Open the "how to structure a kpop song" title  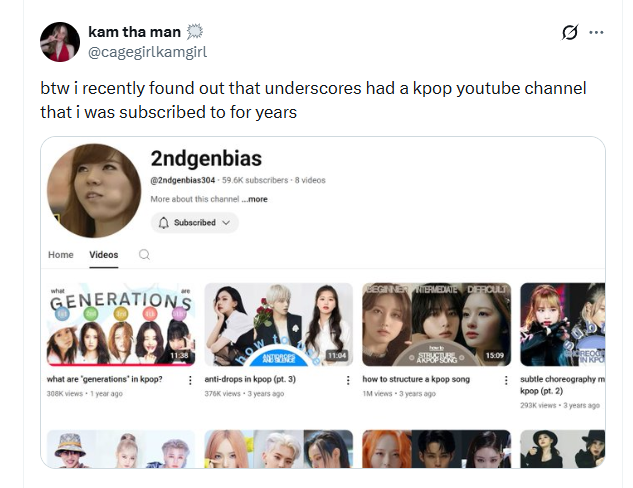click(416, 379)
